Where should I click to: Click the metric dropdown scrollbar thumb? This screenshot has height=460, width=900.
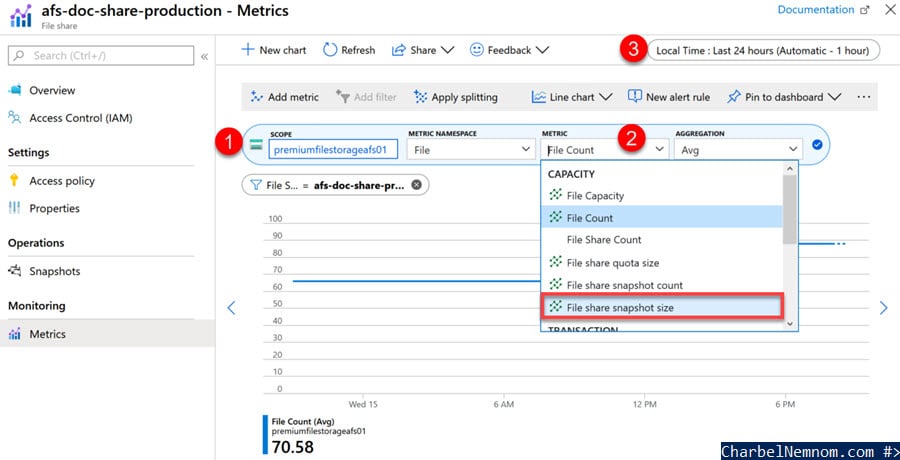[x=790, y=208]
